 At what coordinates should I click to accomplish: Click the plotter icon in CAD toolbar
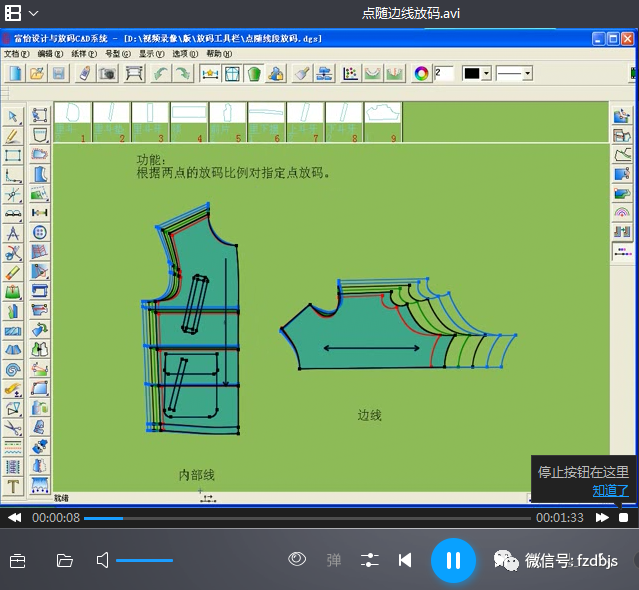click(134, 74)
